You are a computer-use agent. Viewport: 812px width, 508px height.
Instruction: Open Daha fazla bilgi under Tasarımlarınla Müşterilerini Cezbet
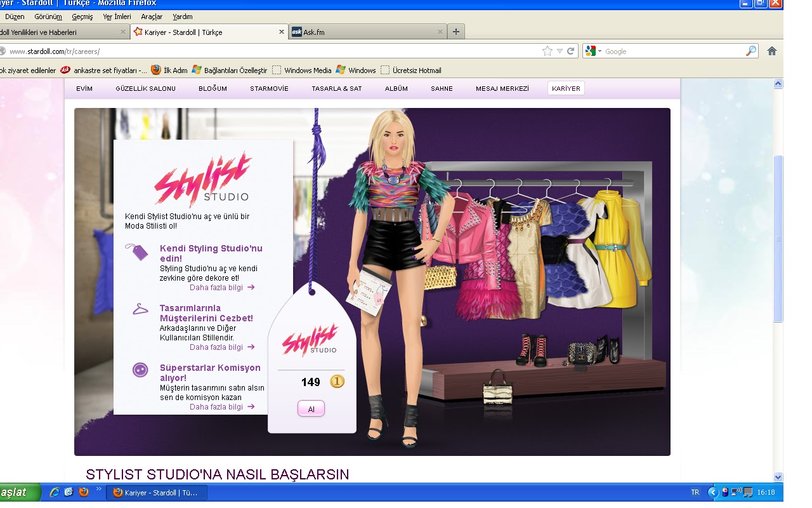[222, 347]
